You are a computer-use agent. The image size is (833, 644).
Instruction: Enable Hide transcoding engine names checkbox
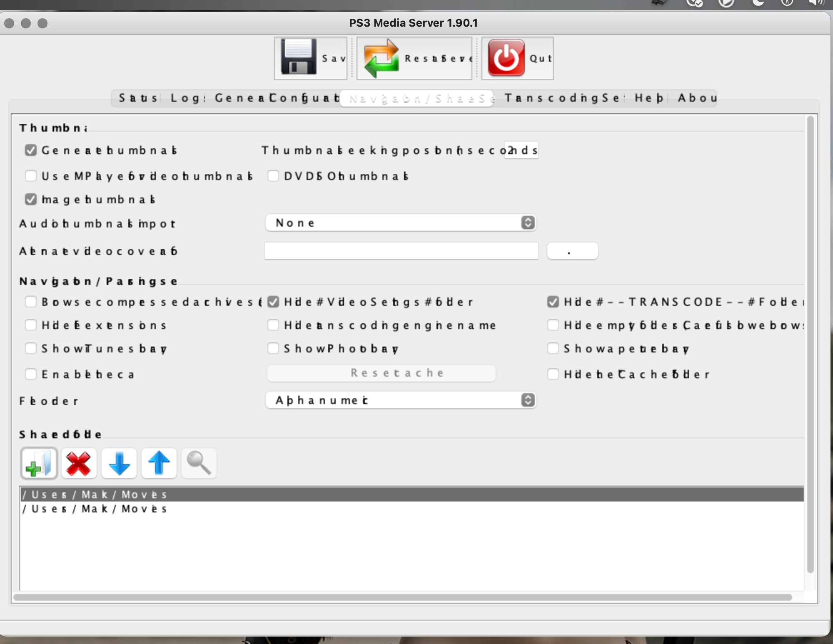click(273, 325)
